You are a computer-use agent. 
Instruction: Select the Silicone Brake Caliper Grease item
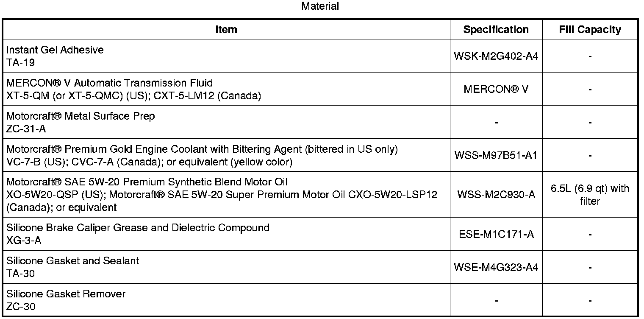click(138, 228)
